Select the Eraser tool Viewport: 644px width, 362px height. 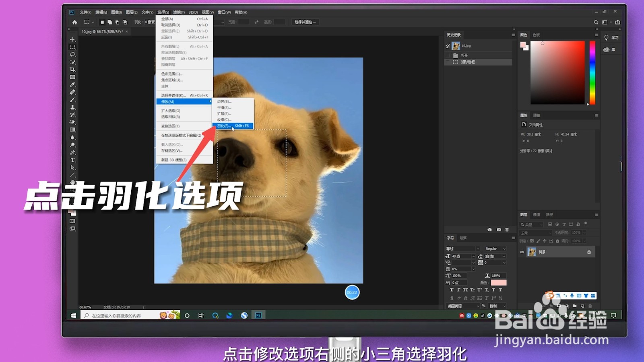pyautogui.click(x=72, y=122)
